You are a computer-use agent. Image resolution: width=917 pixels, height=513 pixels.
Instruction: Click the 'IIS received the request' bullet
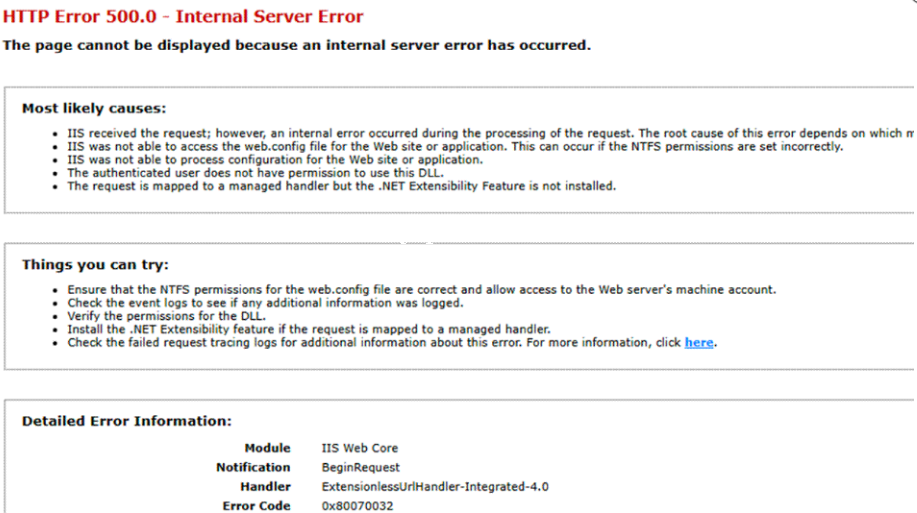[x=480, y=133]
